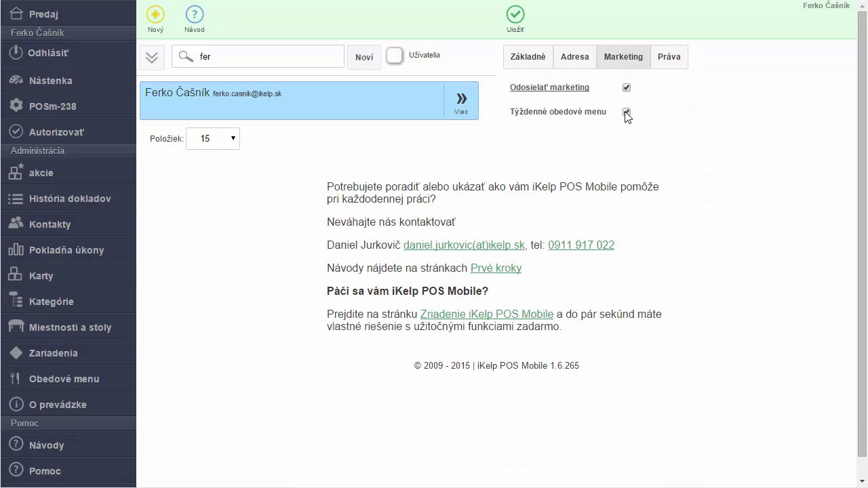Click the Týždenné obedové menu label
The width and height of the screenshot is (868, 488).
(x=558, y=112)
